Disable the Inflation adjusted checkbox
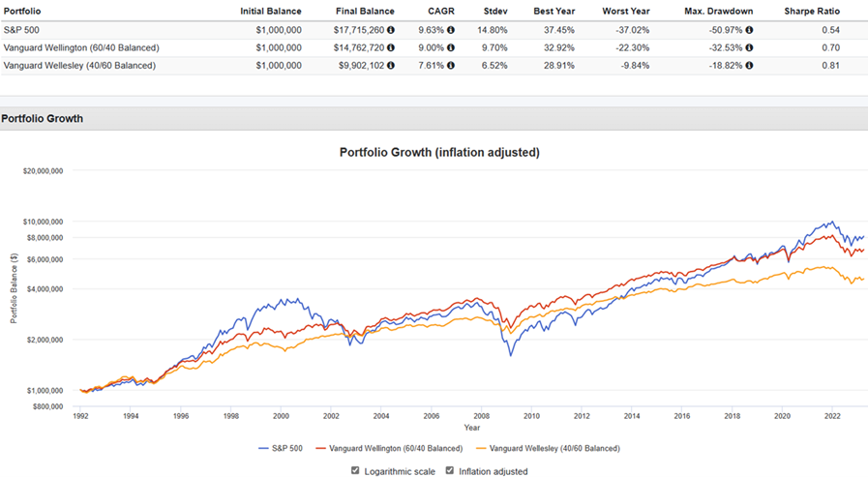This screenshot has width=868, height=477. click(x=450, y=471)
